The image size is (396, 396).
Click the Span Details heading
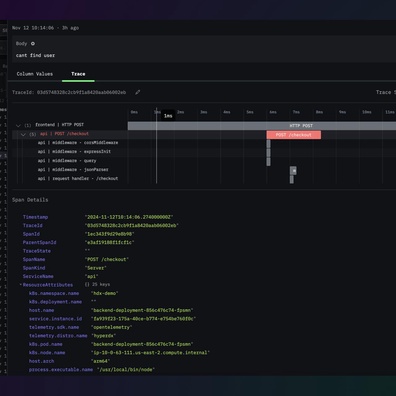click(30, 200)
